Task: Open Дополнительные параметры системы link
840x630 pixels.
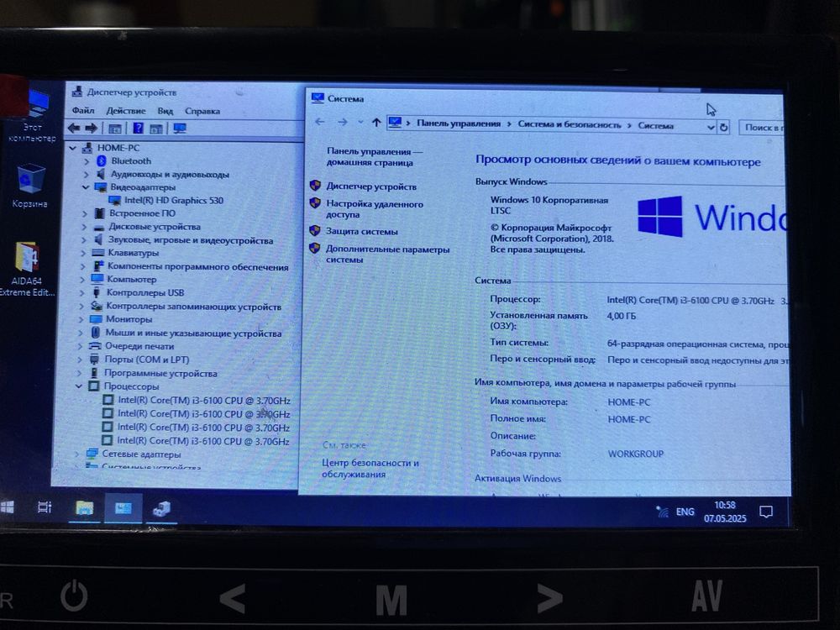Action: [388, 255]
